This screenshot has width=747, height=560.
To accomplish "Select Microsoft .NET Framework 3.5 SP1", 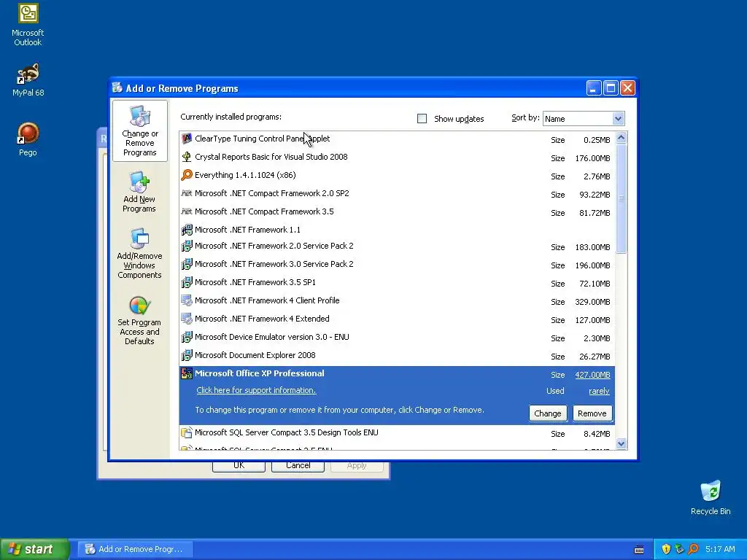I will [x=397, y=282].
